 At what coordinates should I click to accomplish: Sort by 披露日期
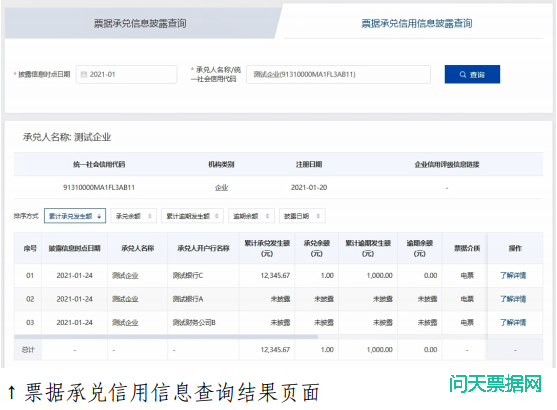pyautogui.click(x=302, y=216)
